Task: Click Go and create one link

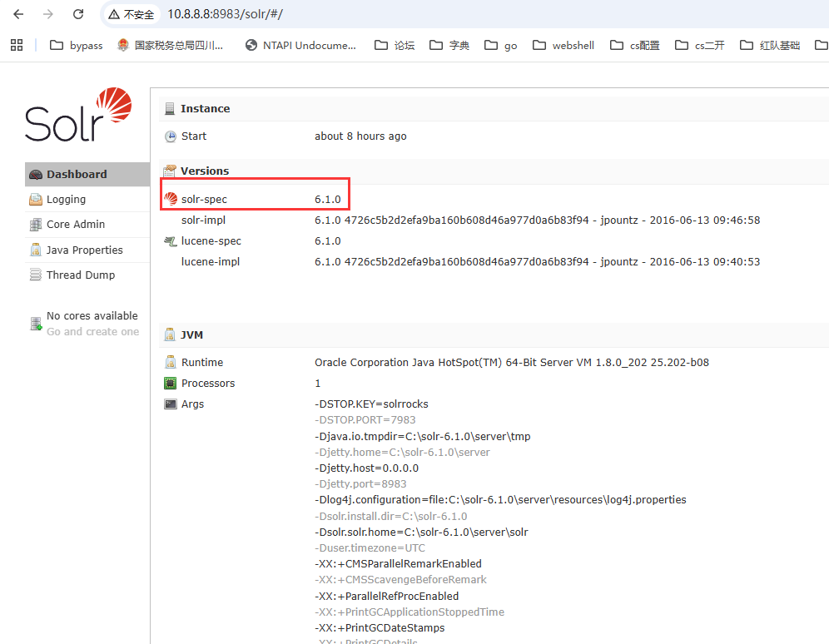Action: pos(93,332)
